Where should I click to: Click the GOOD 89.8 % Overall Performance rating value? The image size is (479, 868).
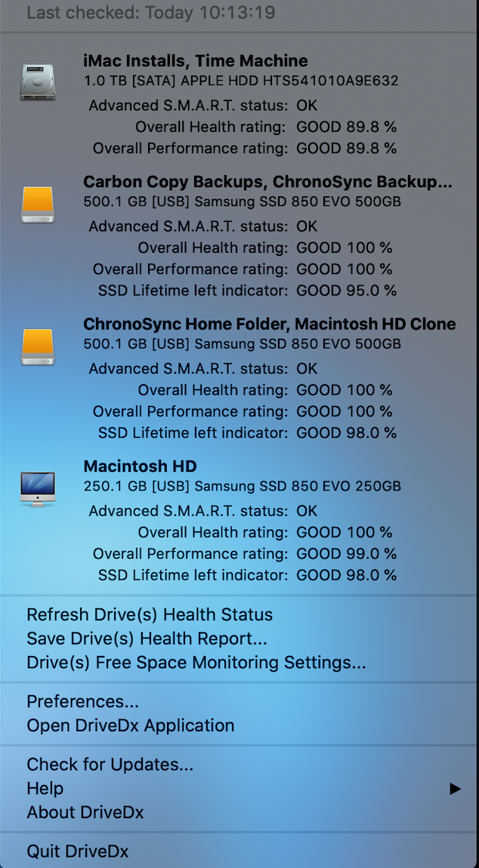[347, 149]
